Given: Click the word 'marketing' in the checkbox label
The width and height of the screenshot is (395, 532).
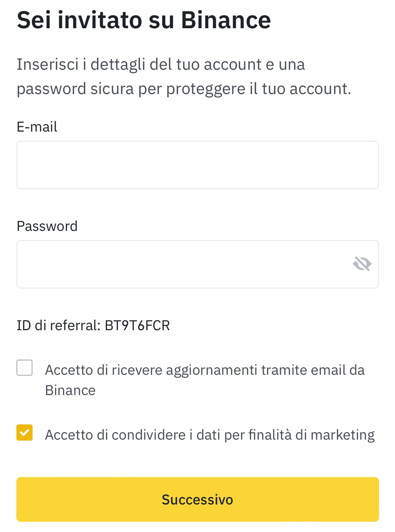Looking at the screenshot, I should coord(342,435).
